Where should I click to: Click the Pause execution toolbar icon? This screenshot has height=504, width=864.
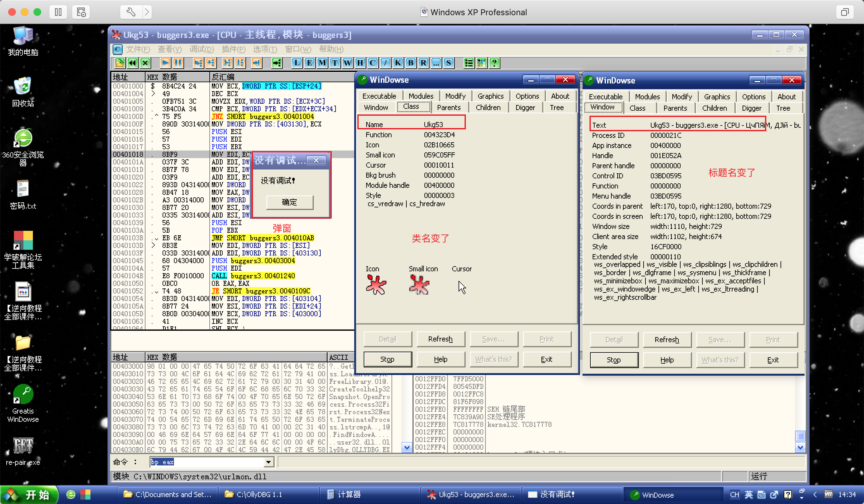point(178,63)
